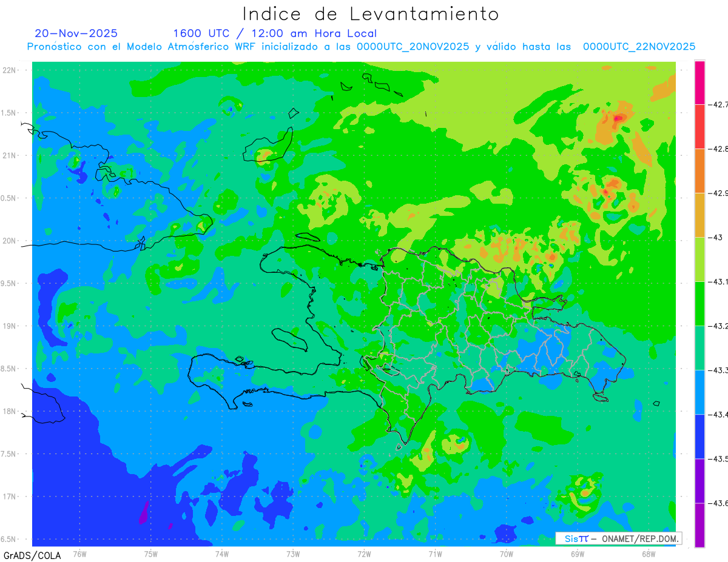The width and height of the screenshot is (728, 562).
Task: Select the orange legend swatch above -42.9
Action: click(x=699, y=171)
